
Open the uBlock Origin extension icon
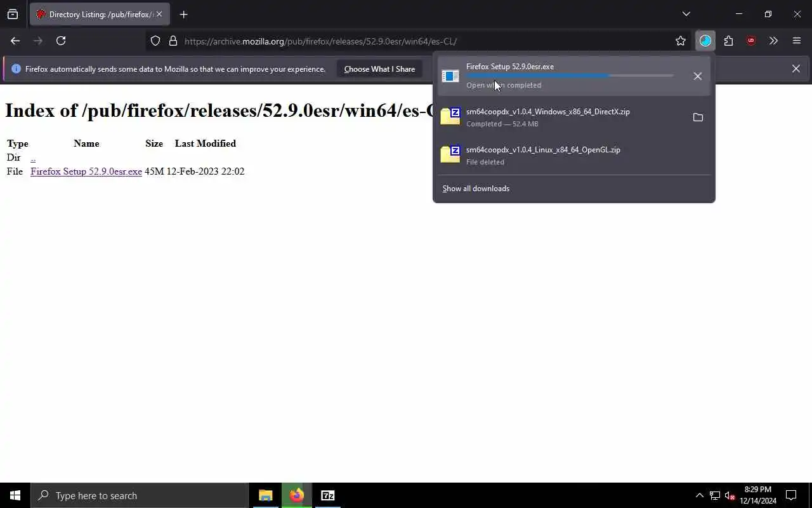751,41
